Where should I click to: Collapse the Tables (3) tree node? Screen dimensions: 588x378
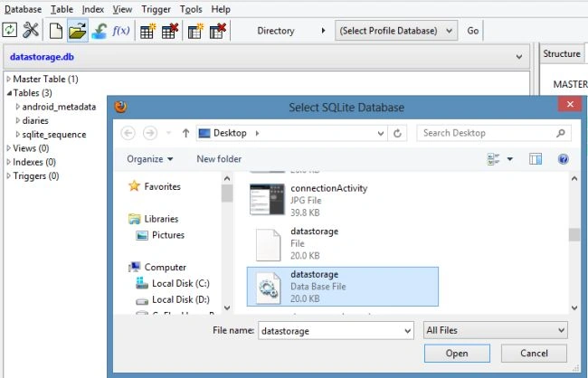point(9,93)
